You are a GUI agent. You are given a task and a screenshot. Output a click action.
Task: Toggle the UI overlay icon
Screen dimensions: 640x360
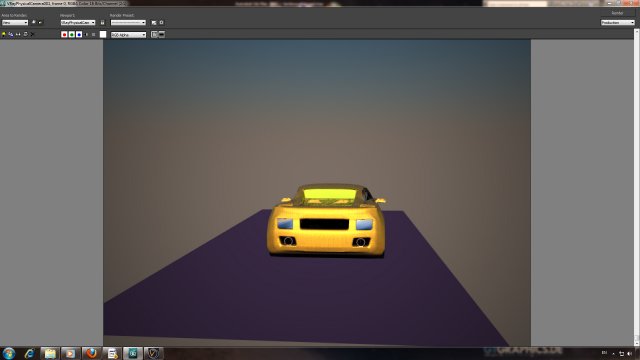coord(154,35)
